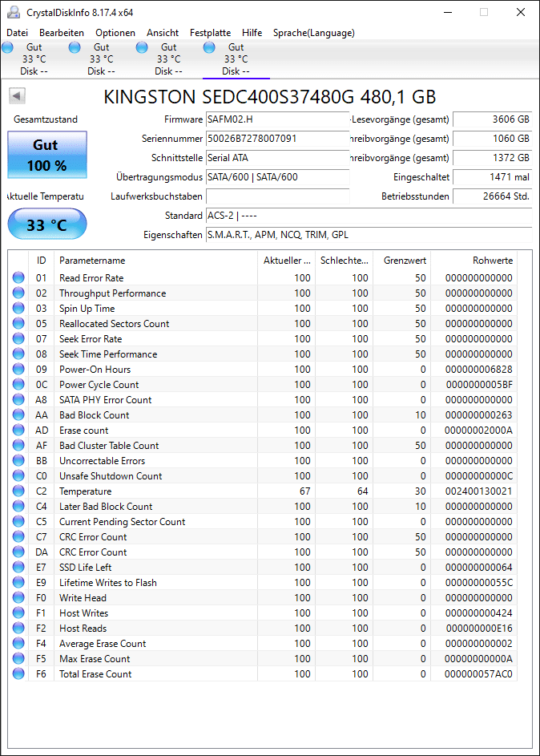Click the 3606 GB total reads value
Image resolution: width=540 pixels, height=756 pixels.
coord(492,119)
